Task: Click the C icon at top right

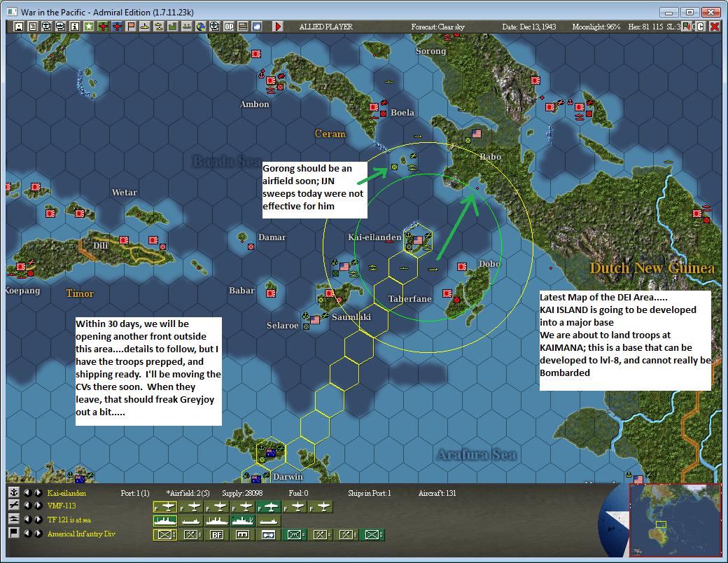Action: coord(701,27)
